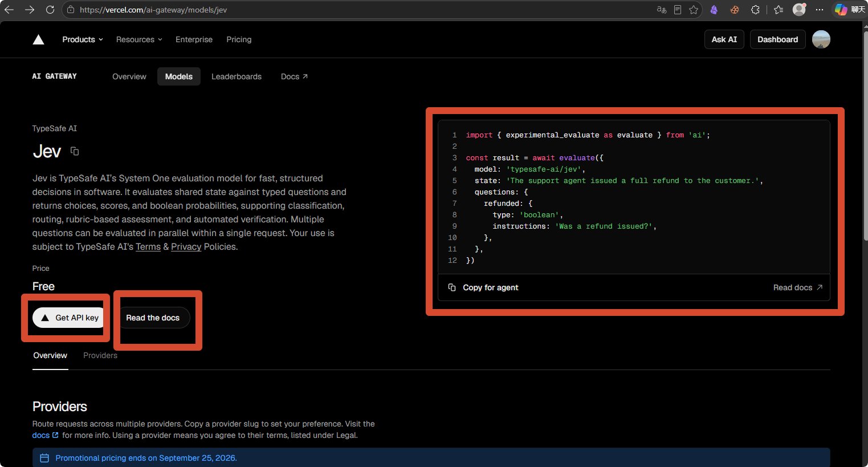The height and width of the screenshot is (467, 868).
Task: Select the Overview sub-tab under pricing
Action: point(50,355)
